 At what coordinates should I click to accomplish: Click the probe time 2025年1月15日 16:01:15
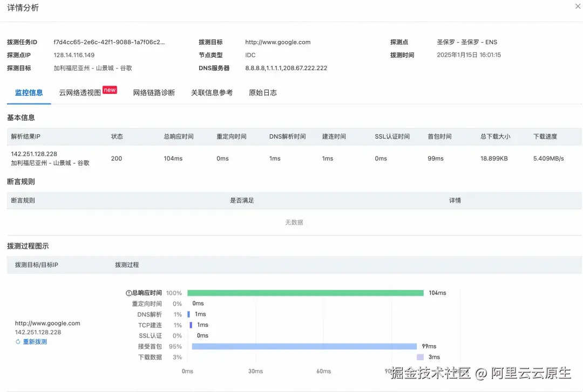click(x=469, y=55)
